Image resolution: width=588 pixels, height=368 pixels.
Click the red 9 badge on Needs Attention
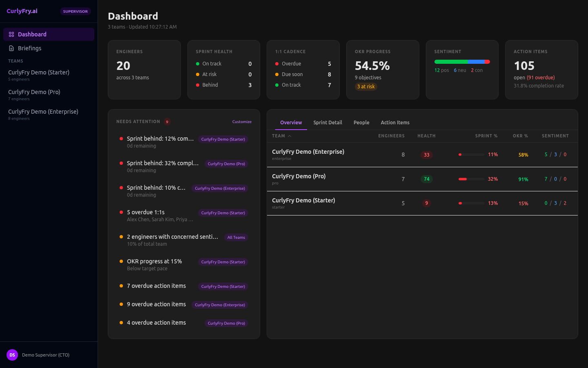tap(167, 121)
